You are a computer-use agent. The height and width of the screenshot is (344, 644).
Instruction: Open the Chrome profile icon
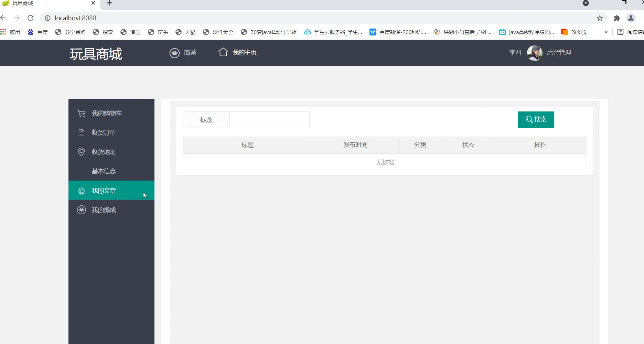(631, 18)
